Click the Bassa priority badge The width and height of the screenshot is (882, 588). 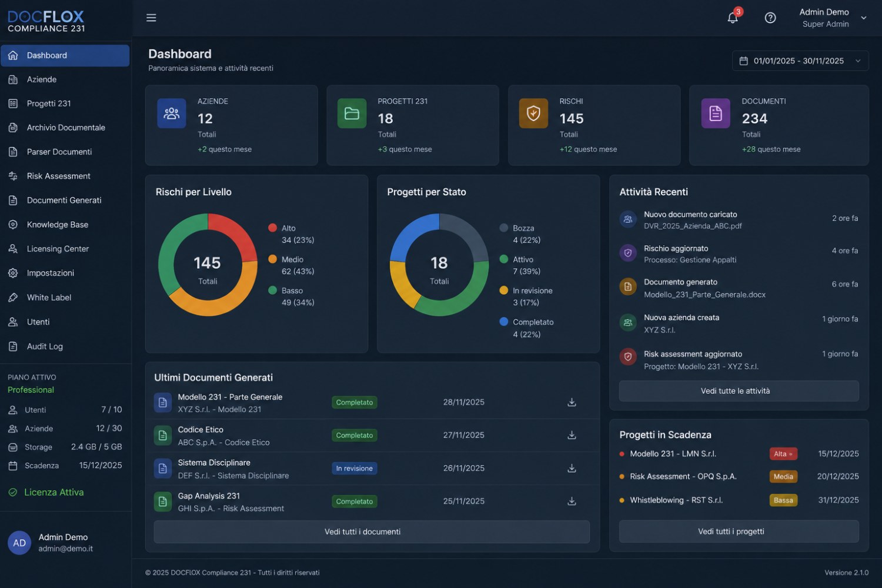(783, 500)
